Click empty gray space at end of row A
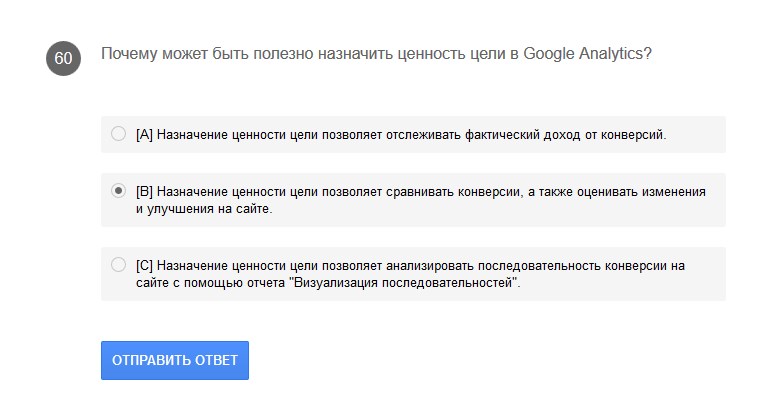Viewport: 782px width, 397px height. [696, 135]
